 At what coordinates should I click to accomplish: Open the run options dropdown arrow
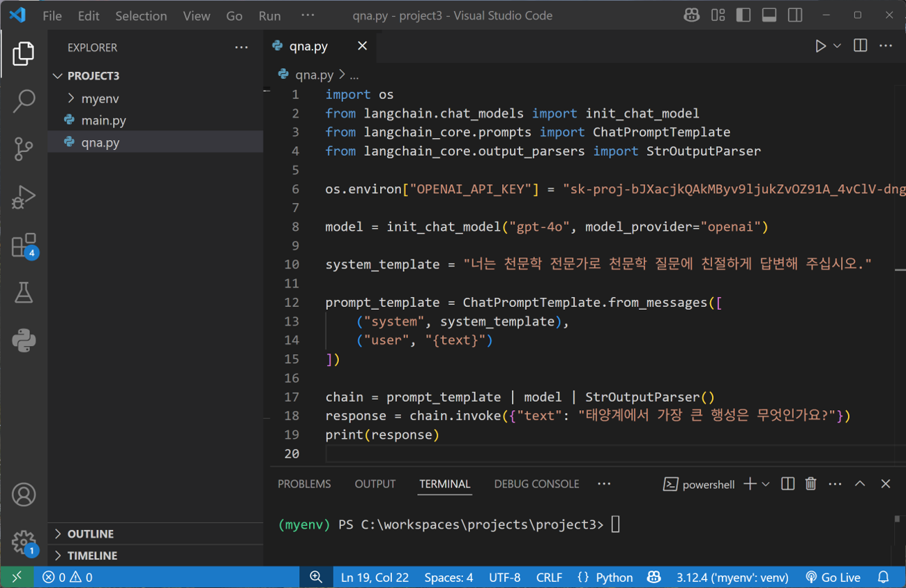pos(837,46)
